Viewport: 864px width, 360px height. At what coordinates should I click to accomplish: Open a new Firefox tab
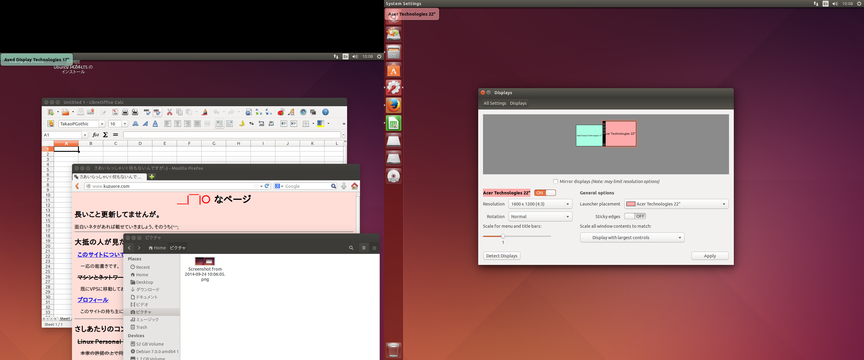[152, 176]
